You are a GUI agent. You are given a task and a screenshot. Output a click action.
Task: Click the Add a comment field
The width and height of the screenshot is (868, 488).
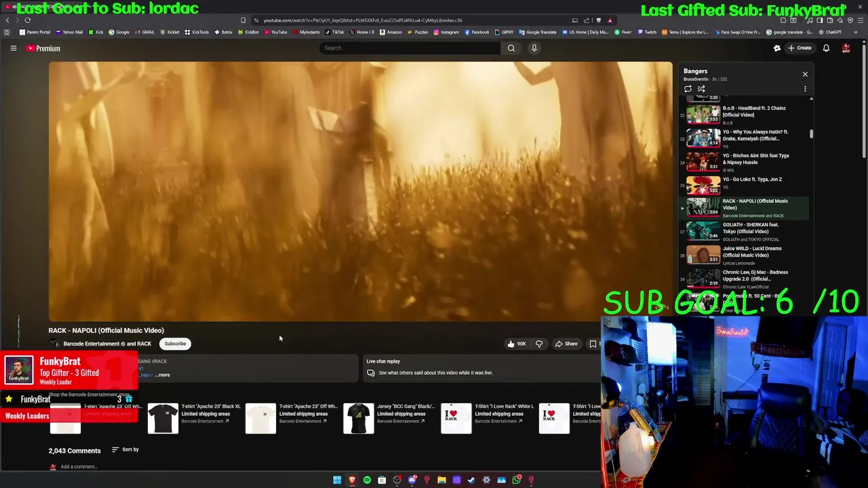[79, 466]
